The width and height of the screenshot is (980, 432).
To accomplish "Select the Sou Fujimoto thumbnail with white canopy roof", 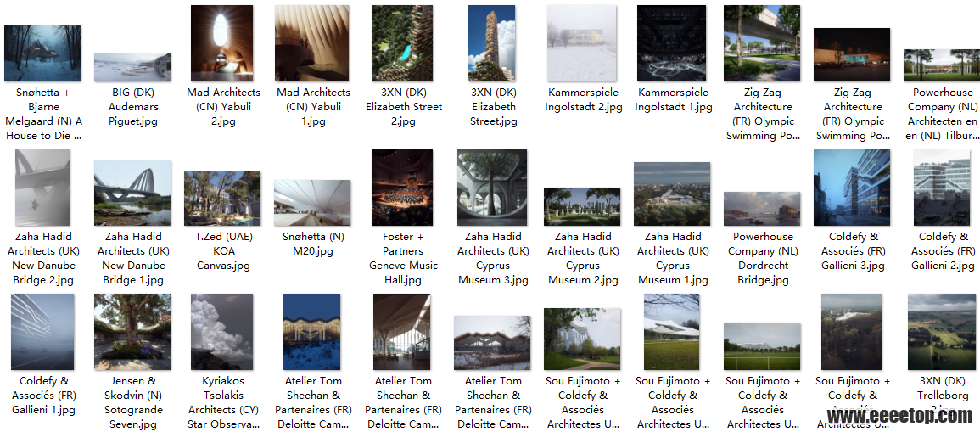I will point(672,332).
